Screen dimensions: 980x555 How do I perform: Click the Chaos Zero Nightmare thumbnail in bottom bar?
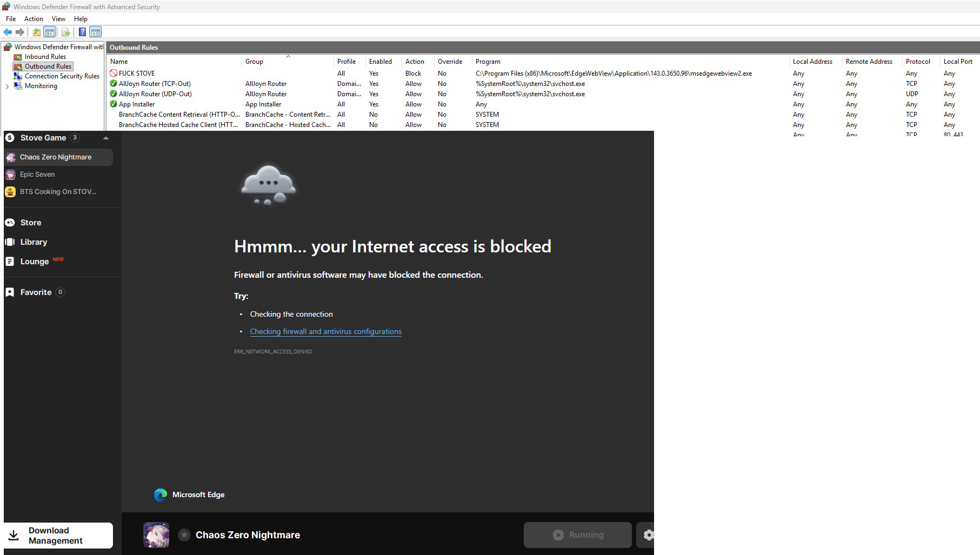click(156, 535)
